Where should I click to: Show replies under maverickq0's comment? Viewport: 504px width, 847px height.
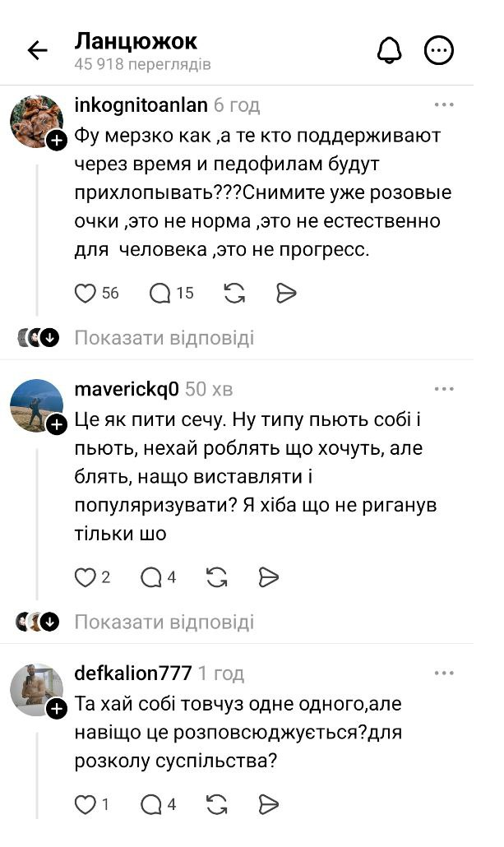click(164, 622)
